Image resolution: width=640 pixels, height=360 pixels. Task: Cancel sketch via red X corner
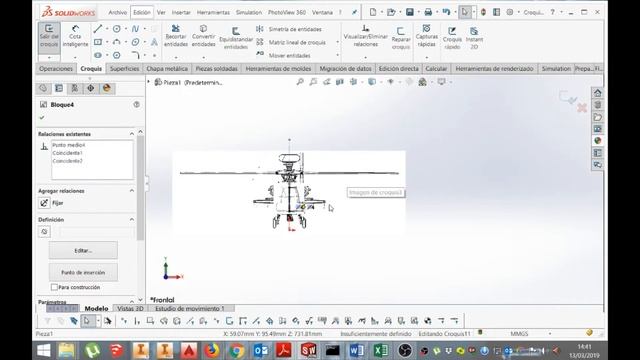tap(582, 108)
